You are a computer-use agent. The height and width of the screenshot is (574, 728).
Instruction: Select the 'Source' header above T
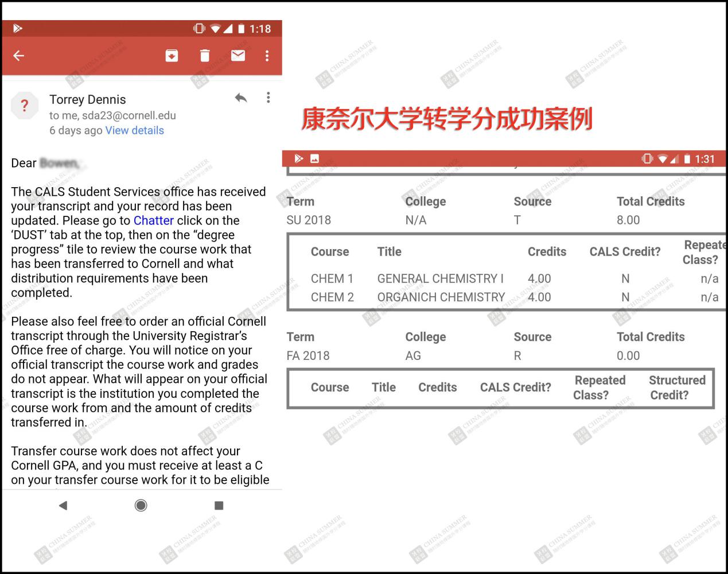tap(532, 201)
